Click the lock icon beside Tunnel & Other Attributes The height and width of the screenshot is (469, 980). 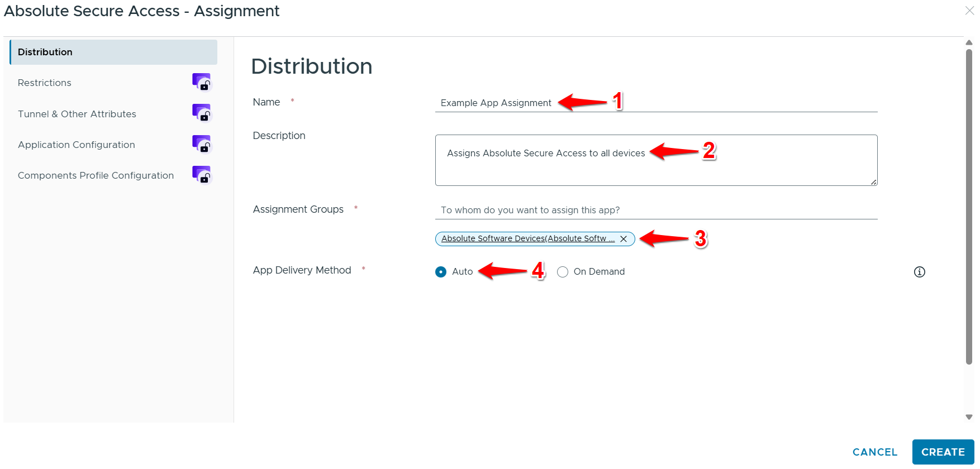coord(202,113)
